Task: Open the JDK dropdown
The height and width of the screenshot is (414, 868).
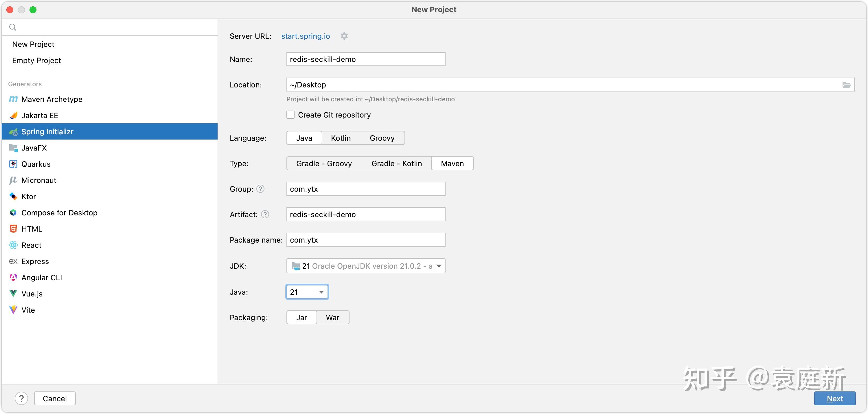Action: pyautogui.click(x=366, y=266)
